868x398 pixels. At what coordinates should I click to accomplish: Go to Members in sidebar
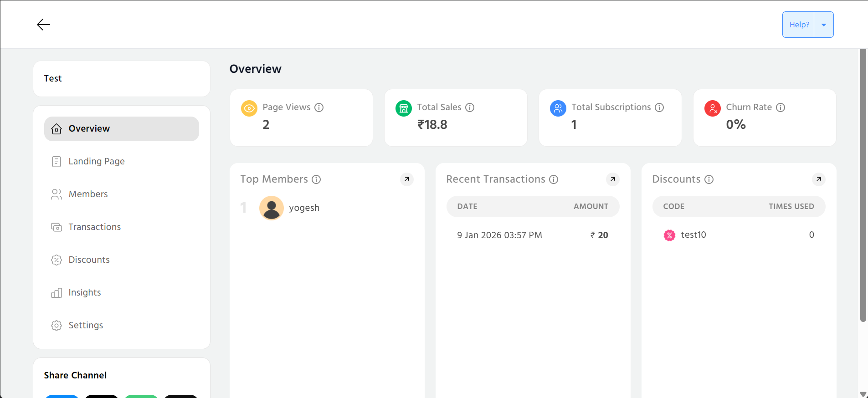click(x=88, y=194)
